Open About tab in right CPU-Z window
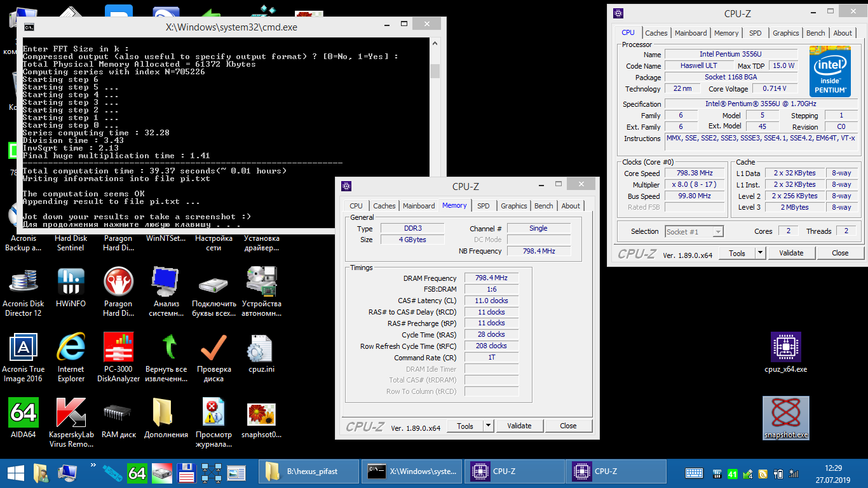The width and height of the screenshot is (868, 488). pos(843,33)
